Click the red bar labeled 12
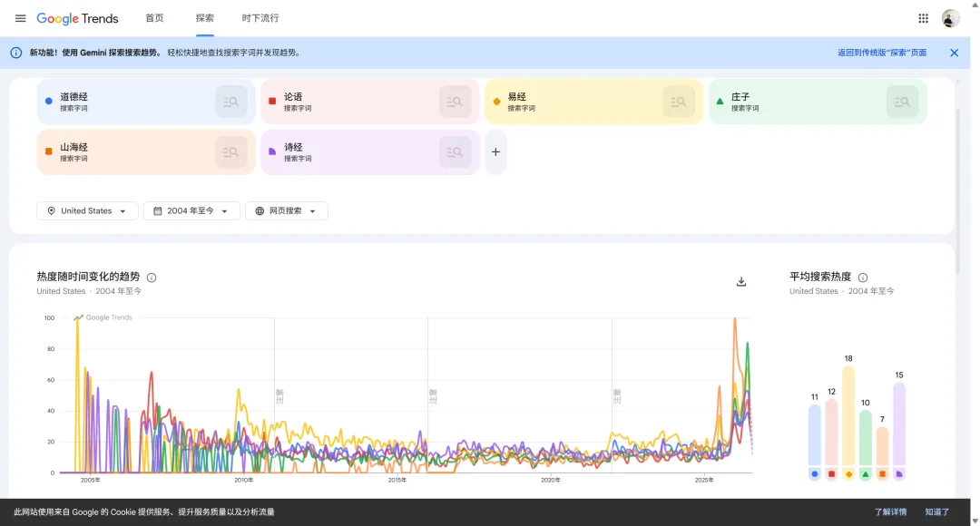This screenshot has width=980, height=526. (831, 433)
